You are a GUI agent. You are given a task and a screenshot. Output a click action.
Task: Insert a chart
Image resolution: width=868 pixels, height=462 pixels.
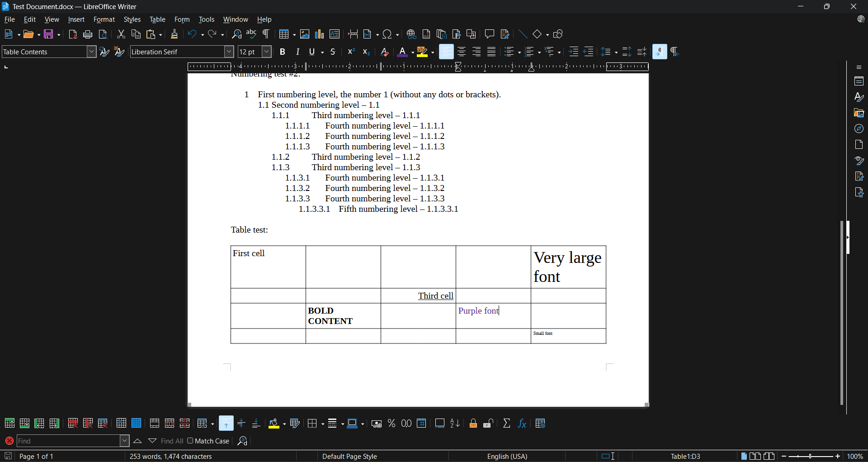click(320, 34)
